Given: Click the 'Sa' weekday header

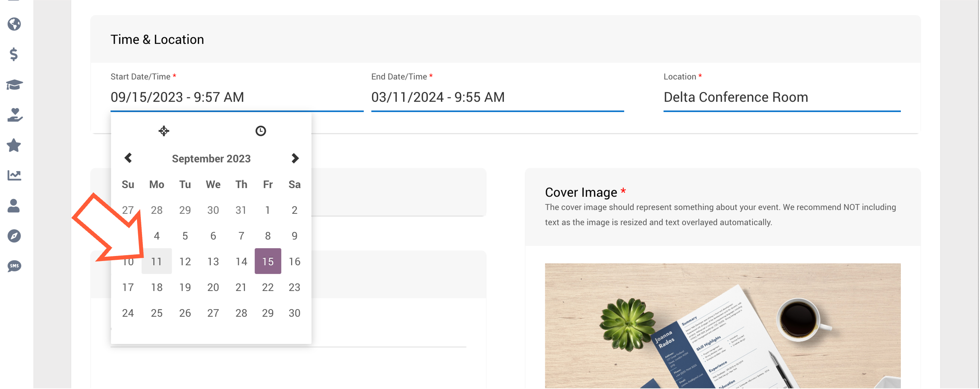Looking at the screenshot, I should click(295, 184).
